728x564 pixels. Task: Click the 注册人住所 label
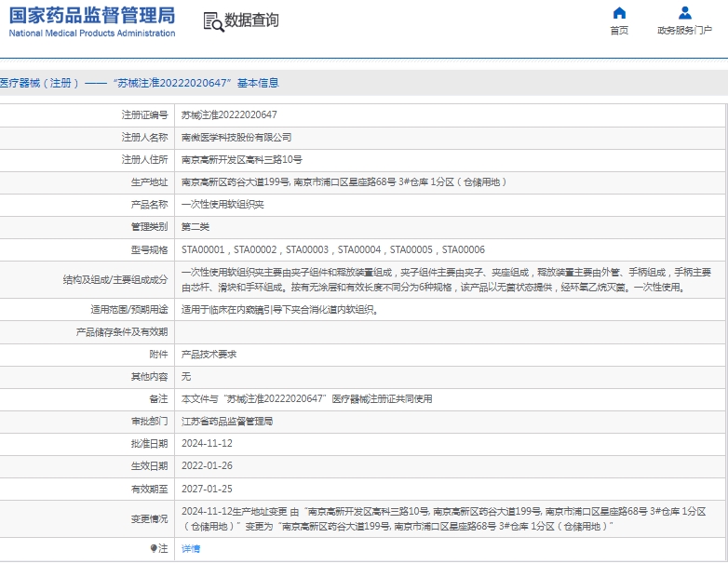[x=145, y=160]
